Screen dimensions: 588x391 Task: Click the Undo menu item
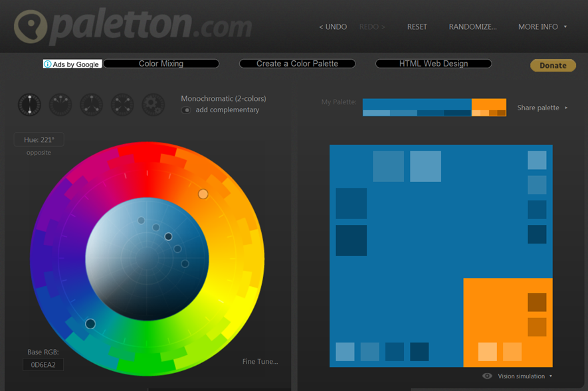(333, 27)
